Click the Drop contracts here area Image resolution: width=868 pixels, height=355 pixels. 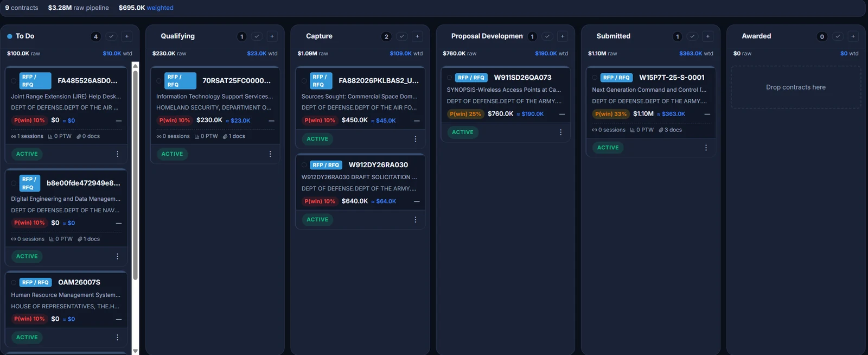point(796,87)
